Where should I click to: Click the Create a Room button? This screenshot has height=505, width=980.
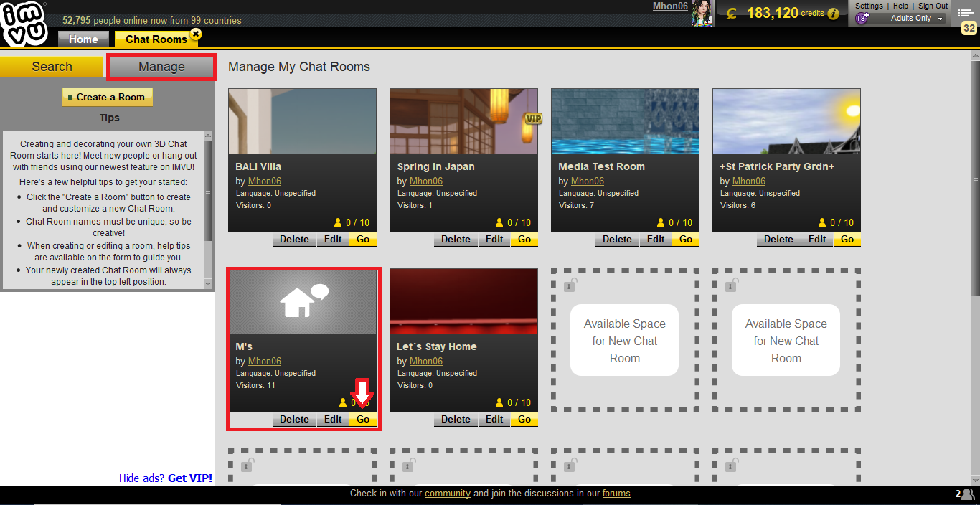click(108, 97)
